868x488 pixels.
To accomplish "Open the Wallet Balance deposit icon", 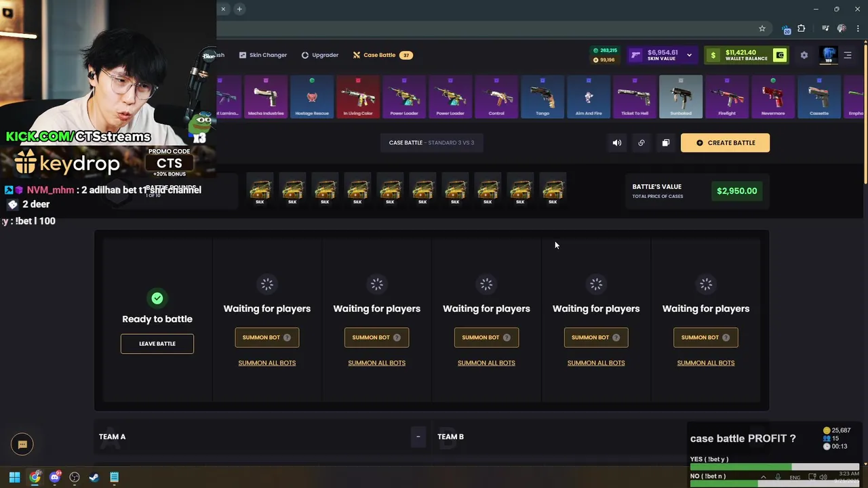I will tap(780, 55).
